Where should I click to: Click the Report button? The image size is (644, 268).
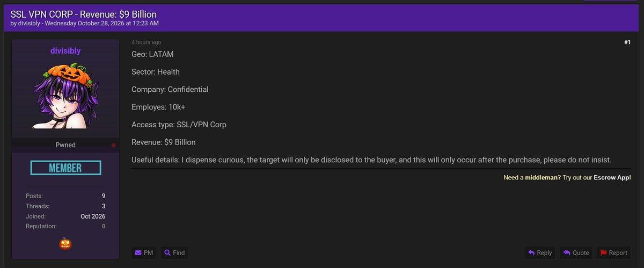pos(613,253)
